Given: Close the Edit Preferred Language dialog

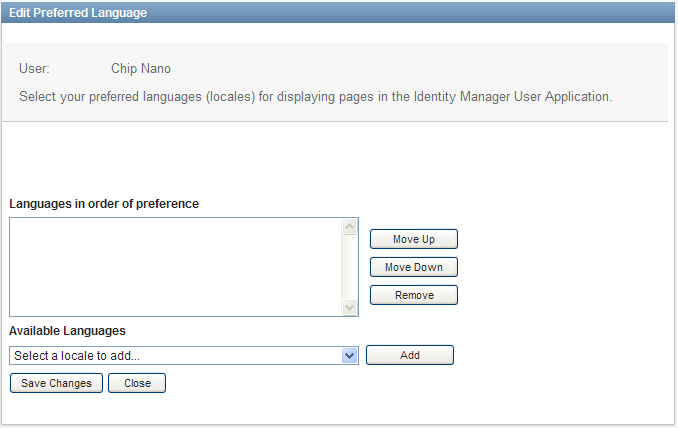Looking at the screenshot, I should (137, 383).
